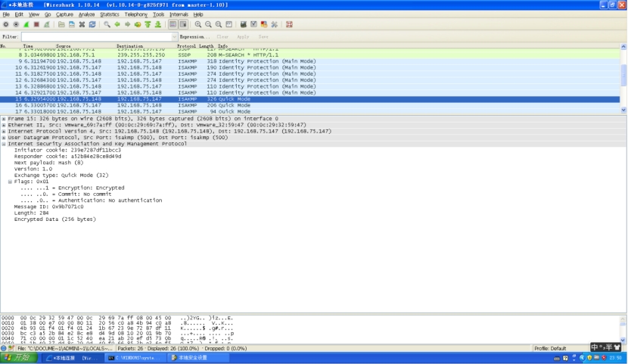Screen dimensions: 628x364
Task: Stop the running capture
Action: pos(36,24)
